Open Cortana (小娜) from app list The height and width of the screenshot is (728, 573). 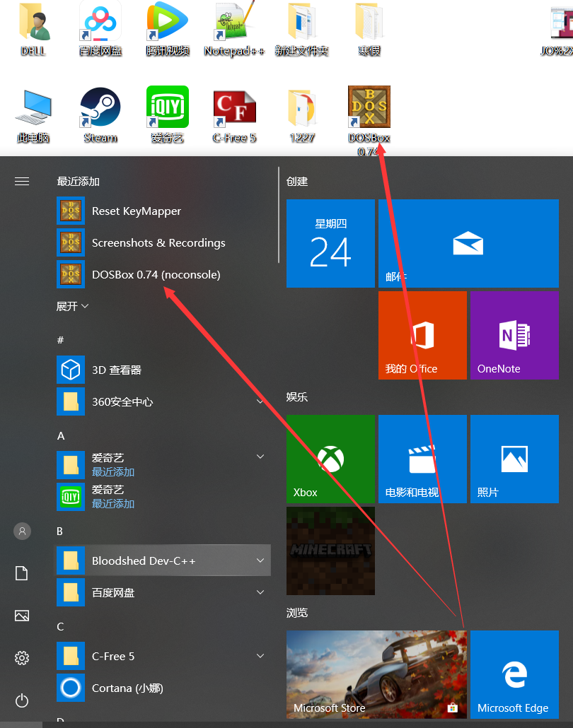coord(163,688)
